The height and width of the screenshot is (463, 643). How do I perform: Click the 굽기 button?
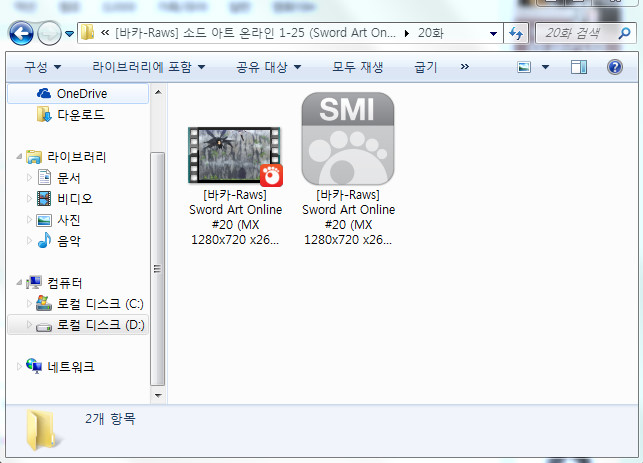[x=426, y=67]
